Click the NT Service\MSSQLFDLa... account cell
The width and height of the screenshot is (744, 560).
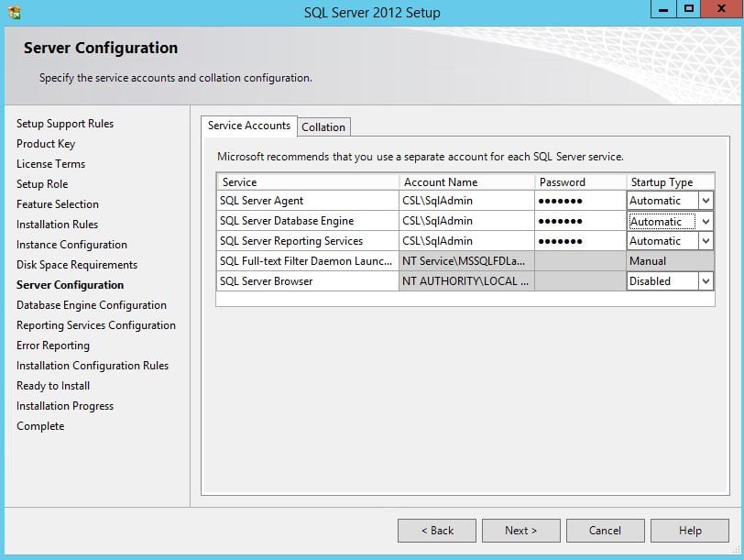coord(466,261)
